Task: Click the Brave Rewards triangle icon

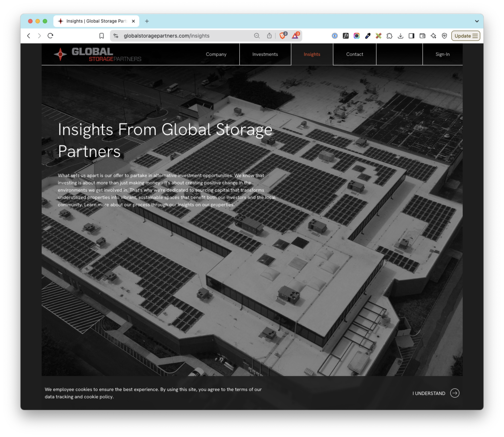Action: [x=295, y=36]
